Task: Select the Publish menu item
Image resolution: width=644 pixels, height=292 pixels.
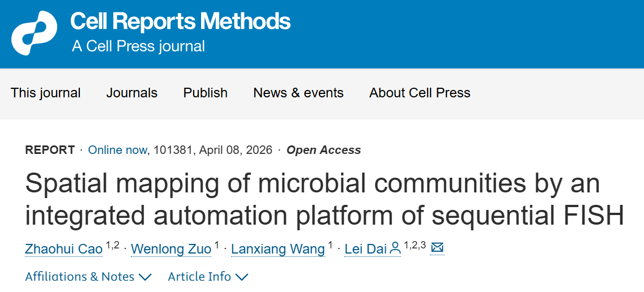Action: (x=206, y=93)
